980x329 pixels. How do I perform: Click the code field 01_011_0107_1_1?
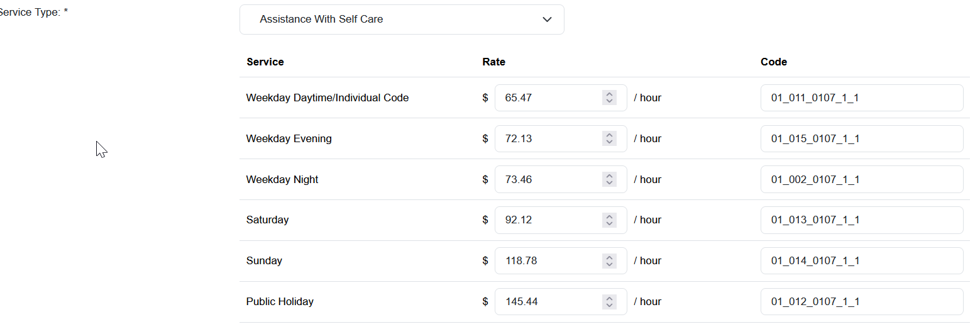pos(861,98)
